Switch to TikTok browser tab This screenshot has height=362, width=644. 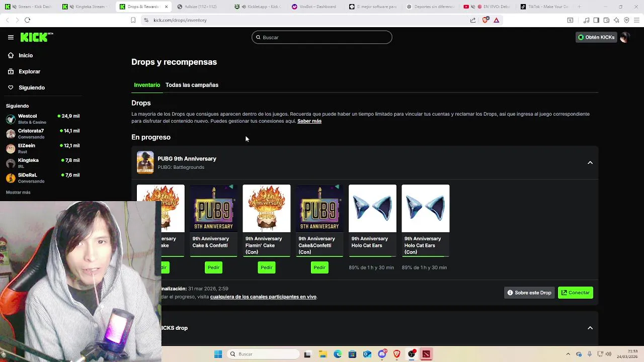click(544, 7)
